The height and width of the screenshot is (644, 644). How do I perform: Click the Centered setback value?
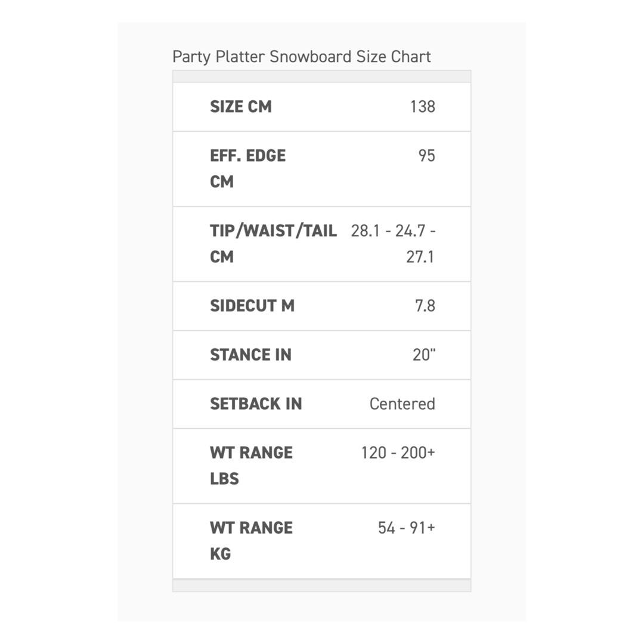402,404
